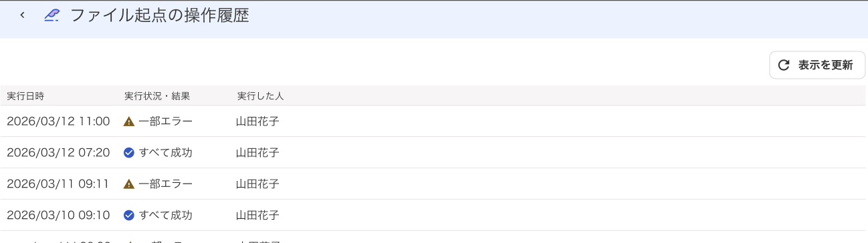Click the 実行した人 column header
The height and width of the screenshot is (243, 868).
260,96
